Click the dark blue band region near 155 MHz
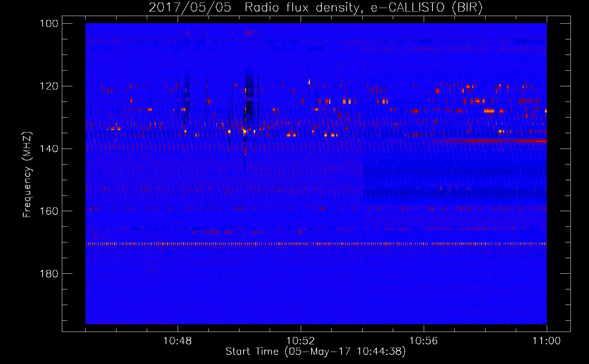The height and width of the screenshot is (364, 589). coord(455,195)
